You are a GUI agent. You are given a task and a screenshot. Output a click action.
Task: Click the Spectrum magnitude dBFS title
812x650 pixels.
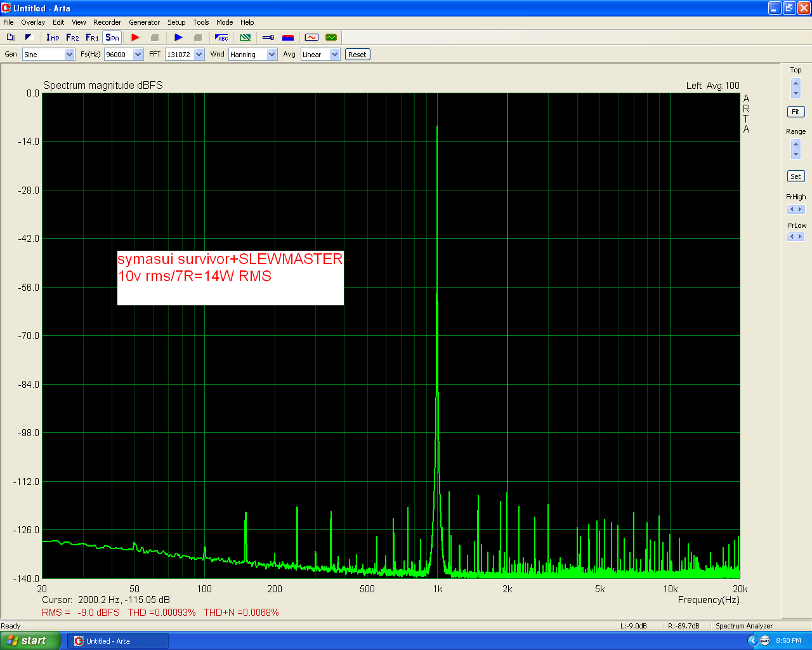(x=103, y=86)
